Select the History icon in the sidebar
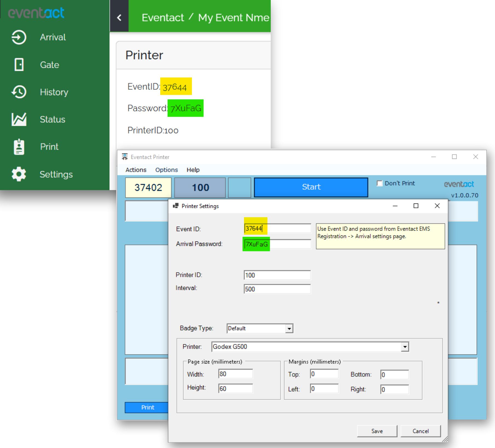The height and width of the screenshot is (448, 495). pos(18,92)
